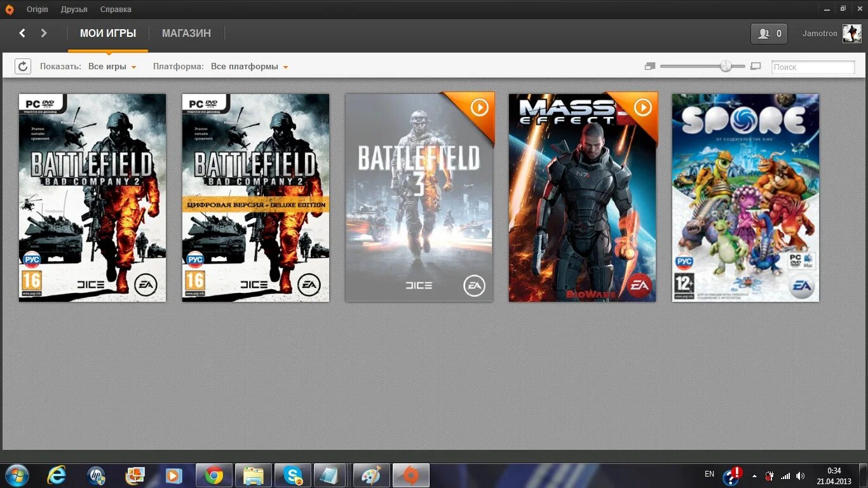Open the notepad-like taskbar icon
This screenshot has height=488, width=868.
(x=330, y=475)
